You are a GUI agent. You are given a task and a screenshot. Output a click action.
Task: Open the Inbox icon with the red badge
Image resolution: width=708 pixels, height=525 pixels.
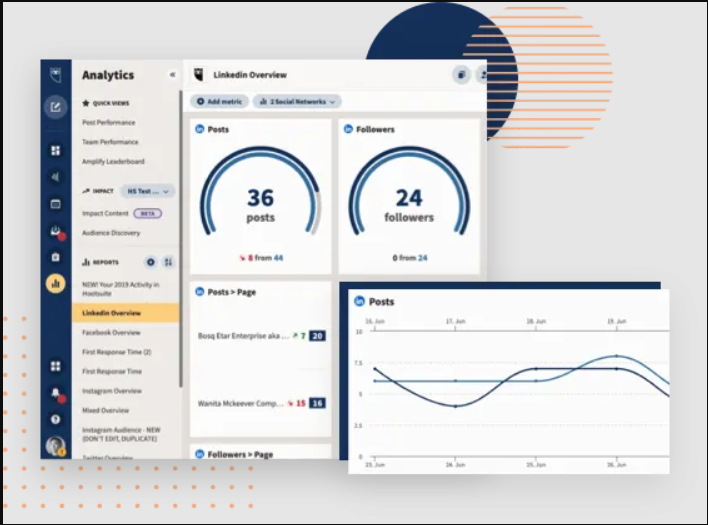click(x=56, y=232)
